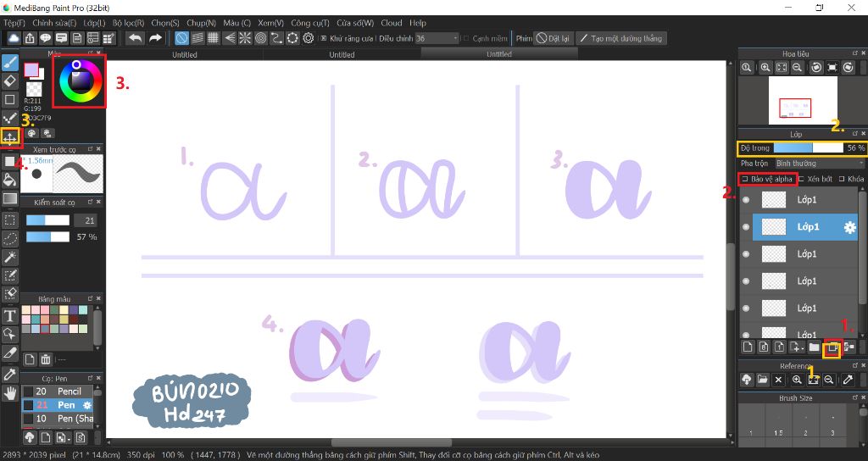Image resolution: width=868 pixels, height=461 pixels.
Task: Select the Move tool
Action: coord(10,136)
